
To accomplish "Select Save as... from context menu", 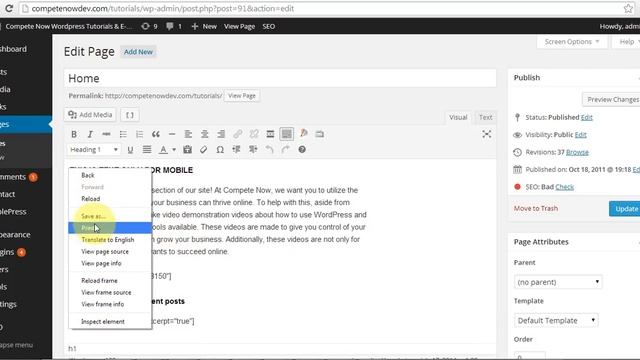I will point(110,216).
